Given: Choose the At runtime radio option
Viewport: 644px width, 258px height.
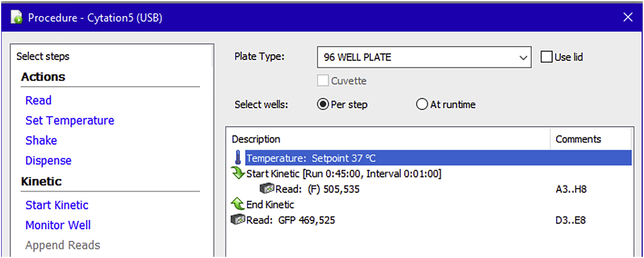Looking at the screenshot, I should click(422, 104).
